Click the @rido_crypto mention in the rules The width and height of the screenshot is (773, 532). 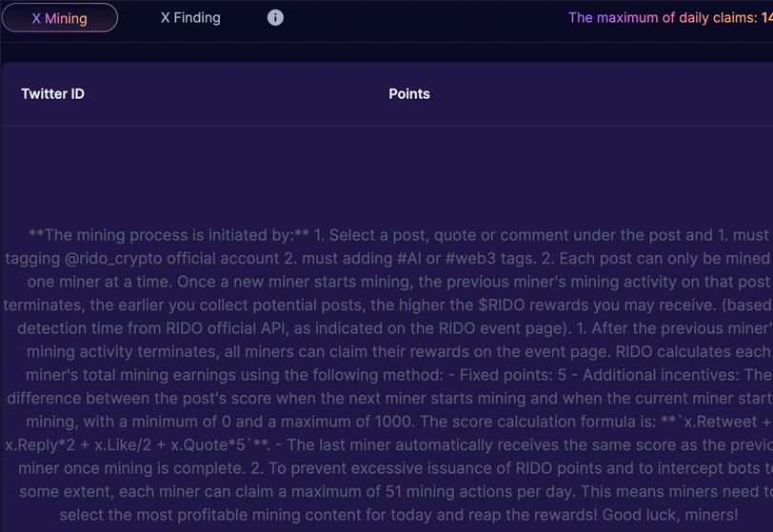coord(113,258)
